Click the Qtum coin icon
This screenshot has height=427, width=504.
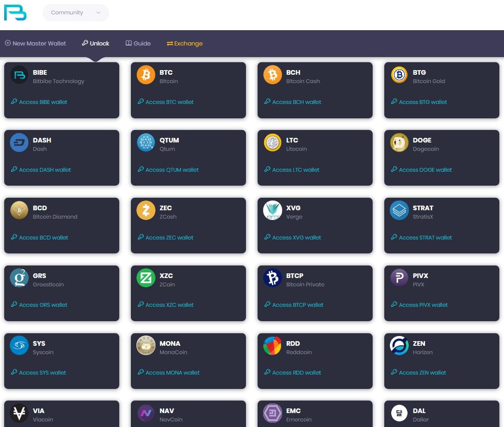[146, 142]
